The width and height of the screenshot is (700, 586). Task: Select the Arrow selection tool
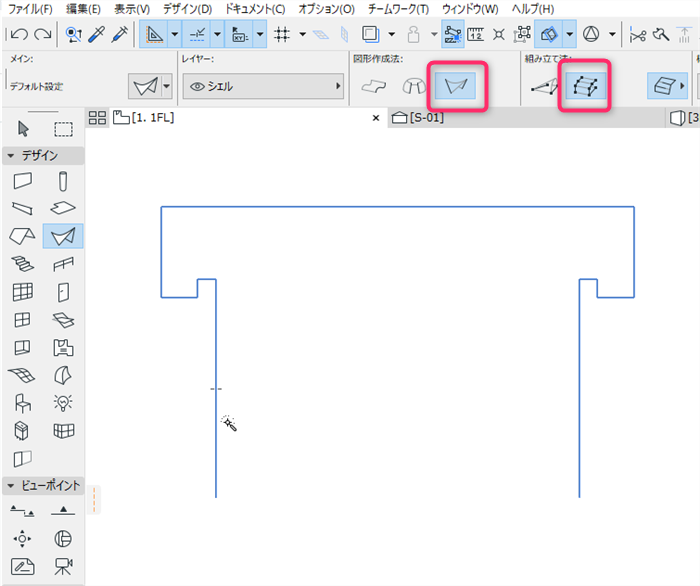click(23, 129)
